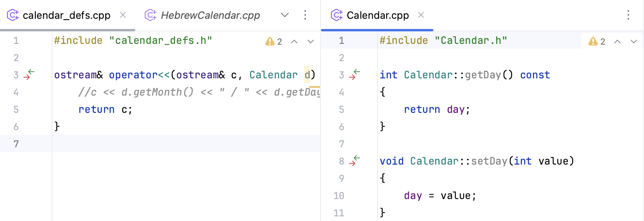Open right pane tab options menu

628,15
